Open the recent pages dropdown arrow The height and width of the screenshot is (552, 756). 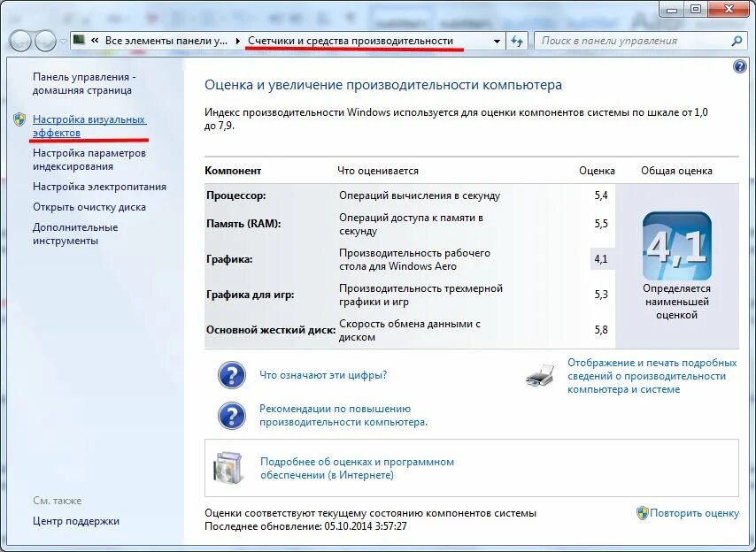pos(63,42)
